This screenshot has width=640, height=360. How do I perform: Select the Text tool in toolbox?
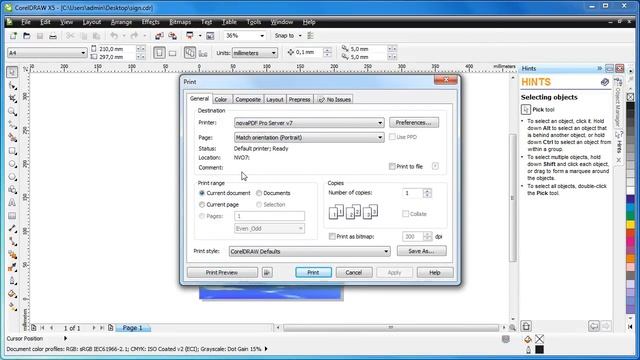pyautogui.click(x=12, y=203)
